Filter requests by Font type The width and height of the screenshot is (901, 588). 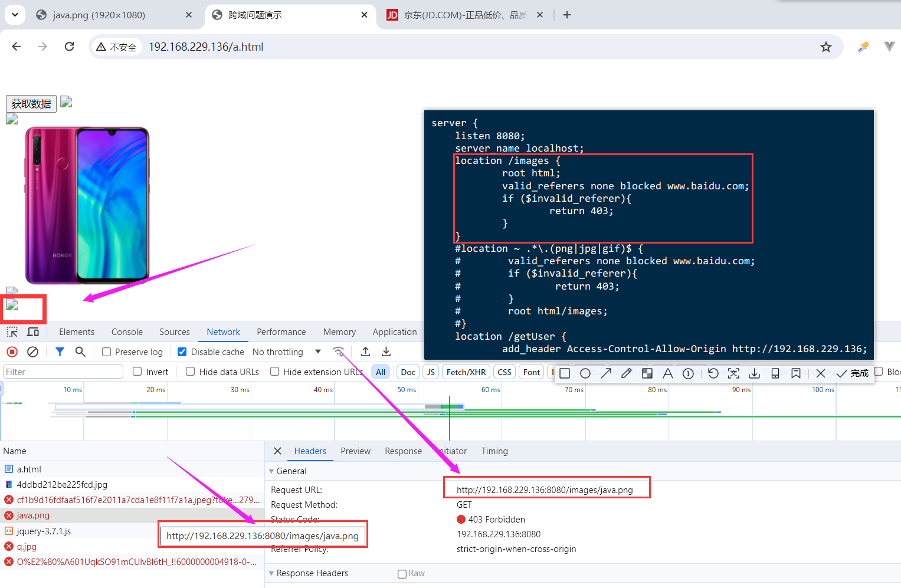[x=532, y=372]
